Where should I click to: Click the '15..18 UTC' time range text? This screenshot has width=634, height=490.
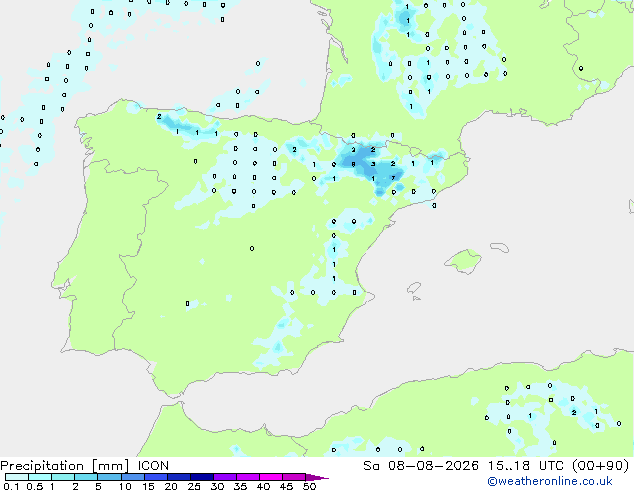point(525,466)
